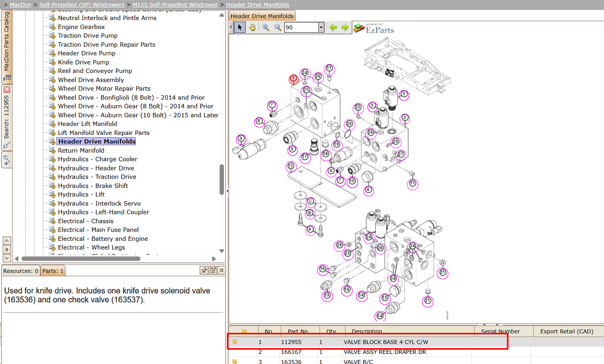Select Wheel Drive Assembly entry
The image size is (604, 364).
(91, 80)
